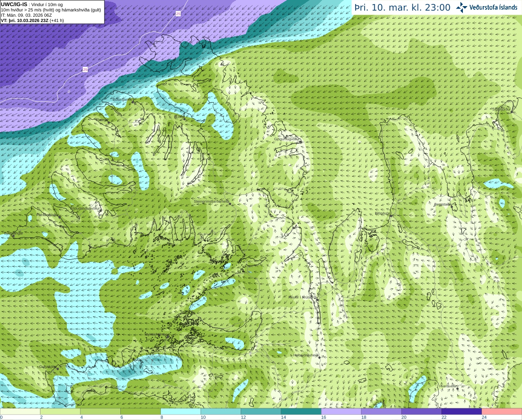This screenshot has height=420, width=522.
Task: Click the Blönduós station label
Action: coord(383,213)
